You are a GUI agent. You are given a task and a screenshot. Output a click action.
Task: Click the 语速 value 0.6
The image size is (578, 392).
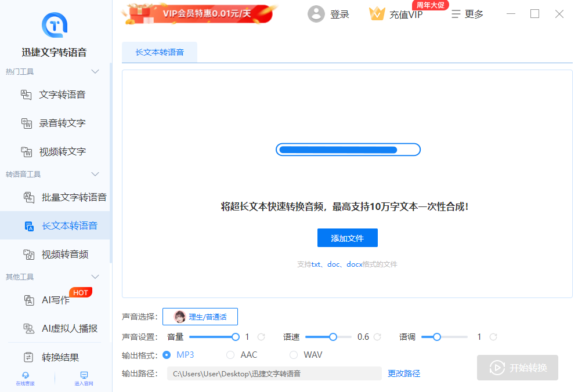(363, 337)
